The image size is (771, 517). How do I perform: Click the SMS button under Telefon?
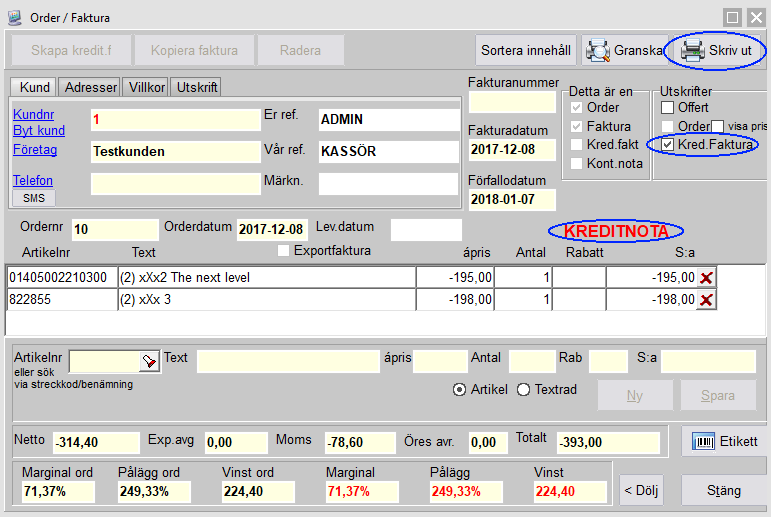tap(34, 198)
